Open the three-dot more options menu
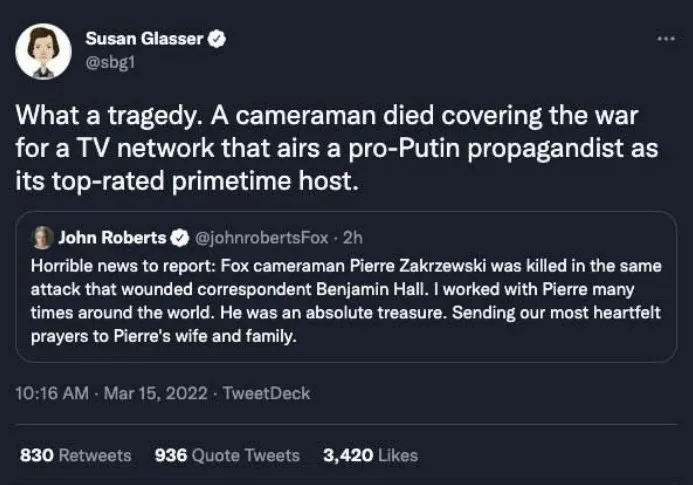This screenshot has width=693, height=485. point(665,39)
